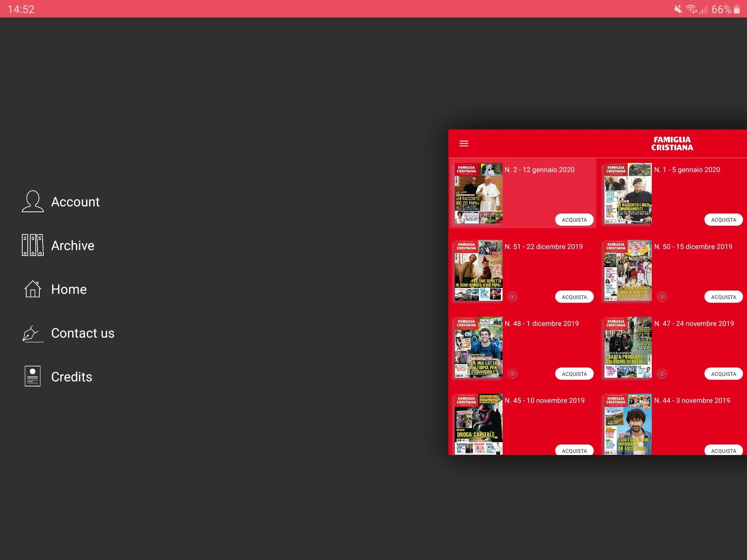Select the Contact us menu entry
The image size is (747, 560).
click(83, 333)
